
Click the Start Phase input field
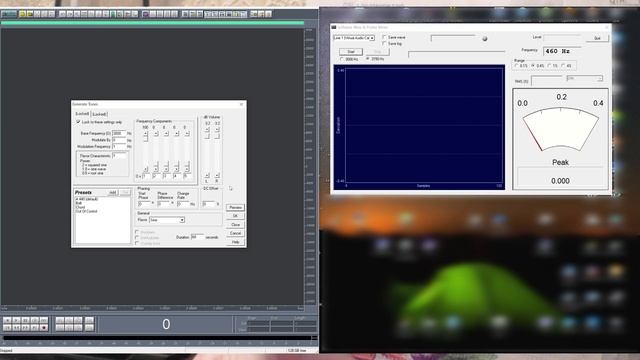click(144, 204)
